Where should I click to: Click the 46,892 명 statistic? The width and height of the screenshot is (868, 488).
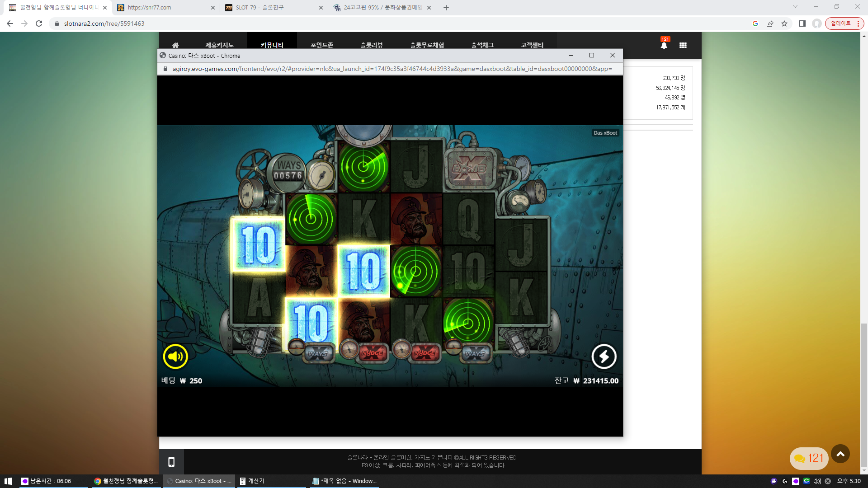tap(675, 98)
